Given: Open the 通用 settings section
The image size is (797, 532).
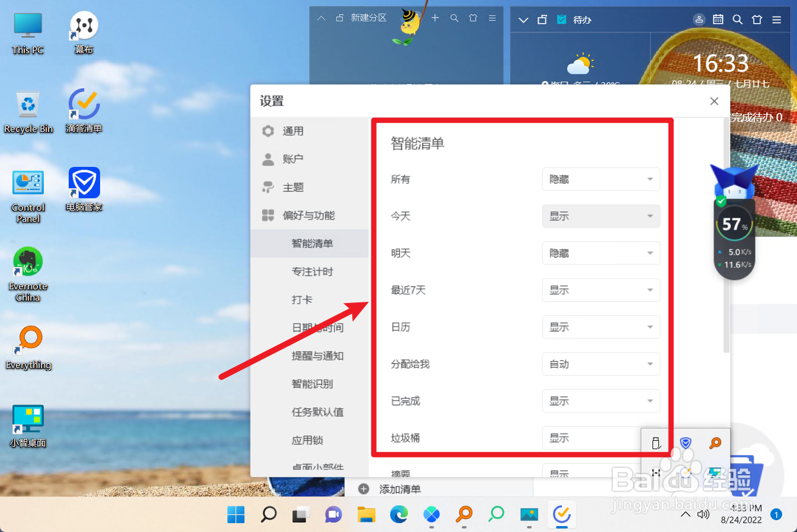Looking at the screenshot, I should [310, 131].
